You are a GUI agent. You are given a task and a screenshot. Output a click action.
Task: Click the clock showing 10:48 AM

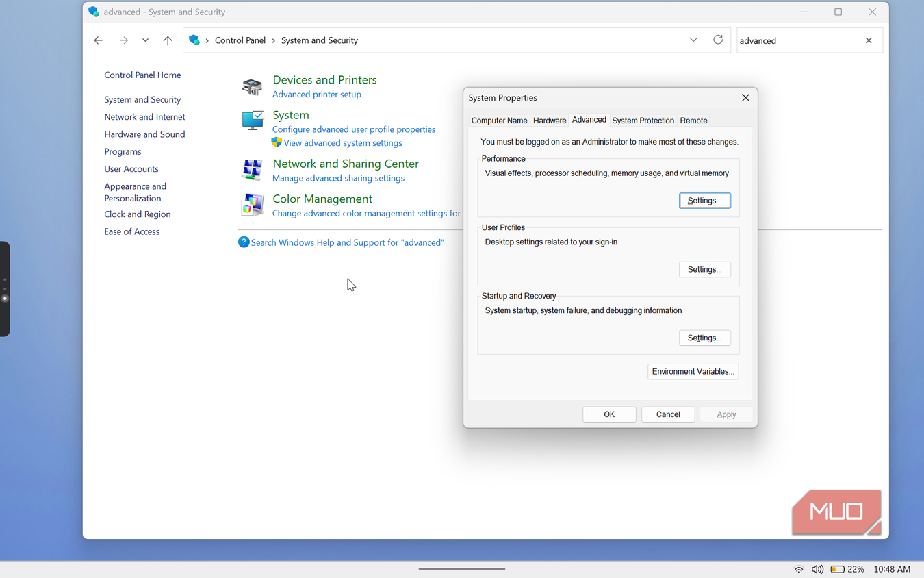[892, 569]
